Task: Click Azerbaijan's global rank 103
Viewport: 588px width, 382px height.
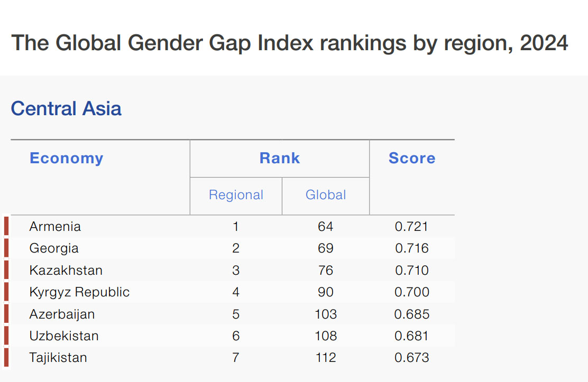Action: (x=326, y=314)
